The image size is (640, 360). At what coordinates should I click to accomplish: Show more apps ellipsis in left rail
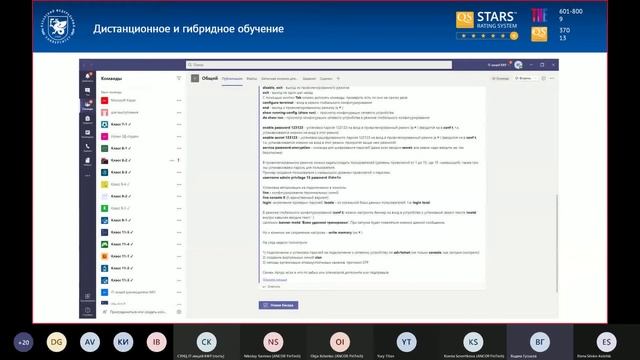pyautogui.click(x=87, y=175)
